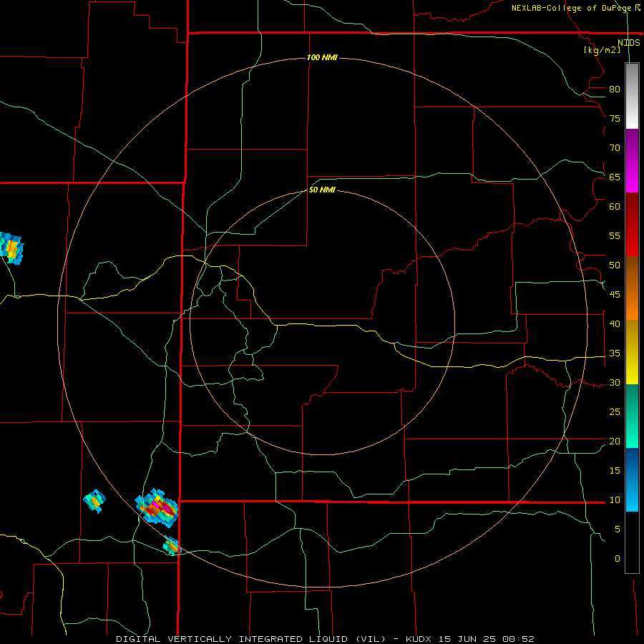Click the small storm cell west of the large cell
This screenshot has width=644, height=644.
(95, 501)
